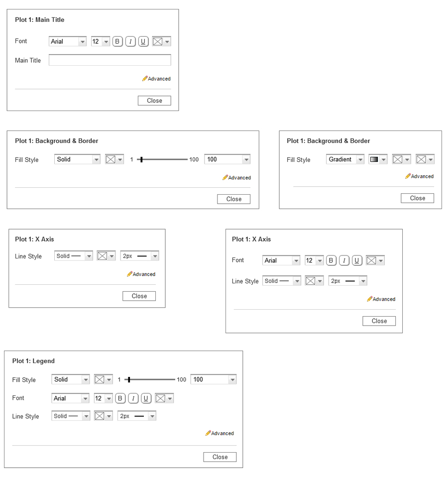448x483 pixels.
Task: Open the Fill Style dropdown in Legend dialog
Action: pyautogui.click(x=70, y=379)
